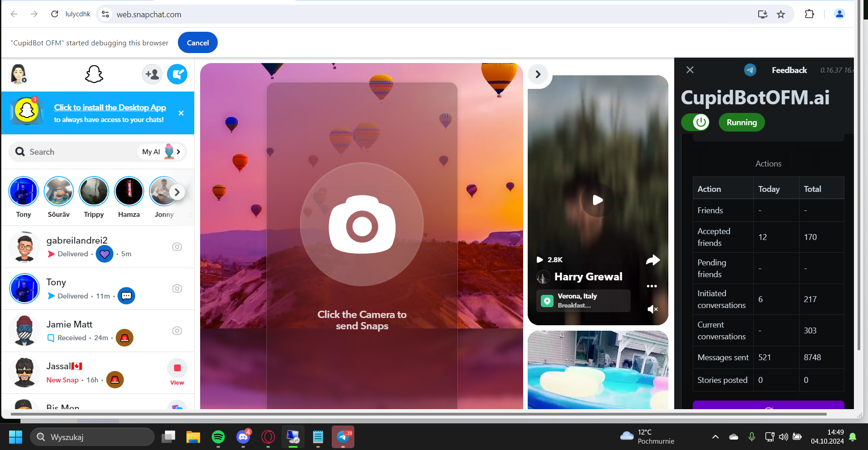Screen dimensions: 868x450
Task: Open Spotify from the Windows taskbar
Action: (218, 437)
